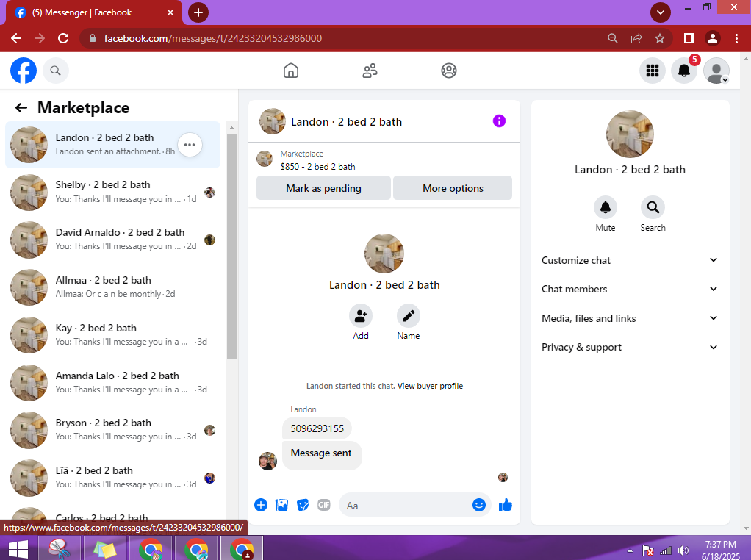The image size is (751, 560).
Task: Click the browser share page icon
Action: coord(636,38)
